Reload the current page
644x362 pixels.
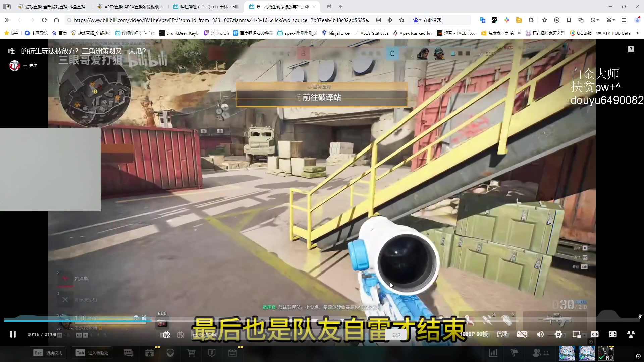coord(44,20)
